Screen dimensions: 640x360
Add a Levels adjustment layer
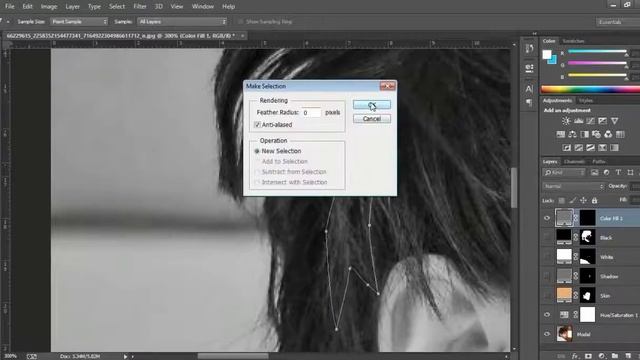[578, 121]
